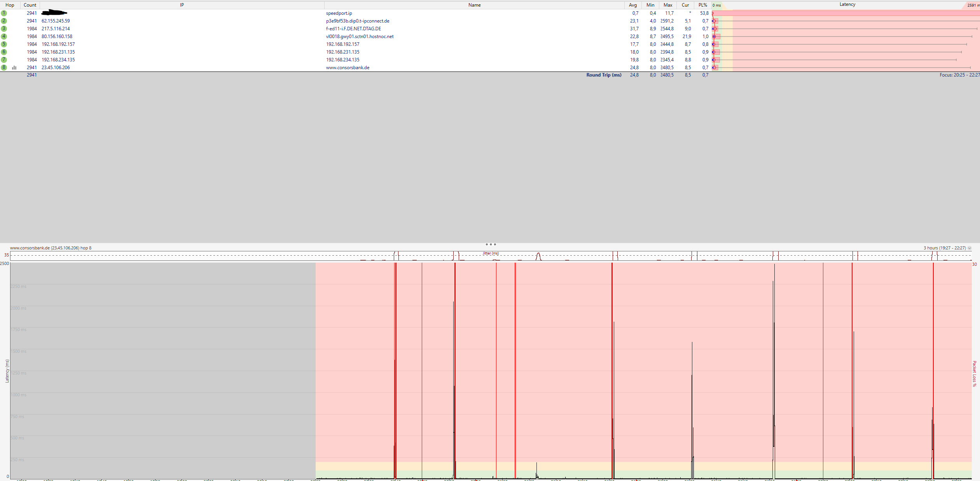
Task: Click the green hop 6 circle icon
Action: pyautogui.click(x=4, y=52)
